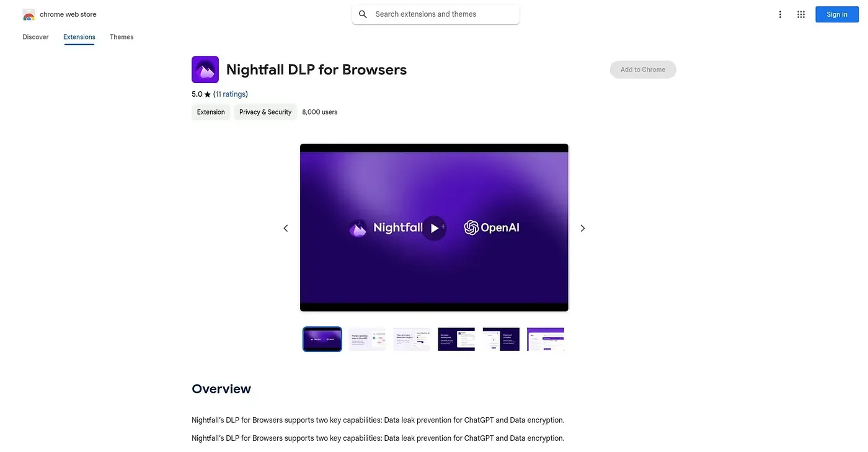Image resolution: width=868 pixels, height=452 pixels.
Task: Select the fifth screenshot thumbnail
Action: [x=501, y=339]
